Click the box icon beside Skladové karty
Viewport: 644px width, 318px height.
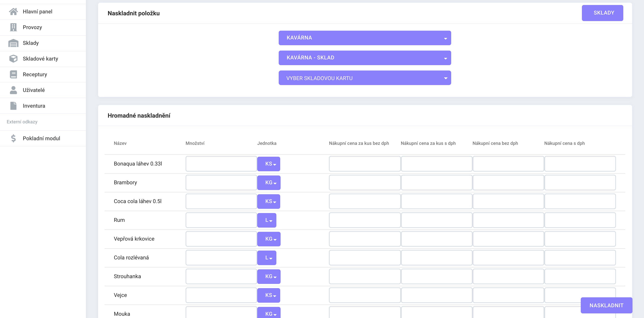(13, 59)
